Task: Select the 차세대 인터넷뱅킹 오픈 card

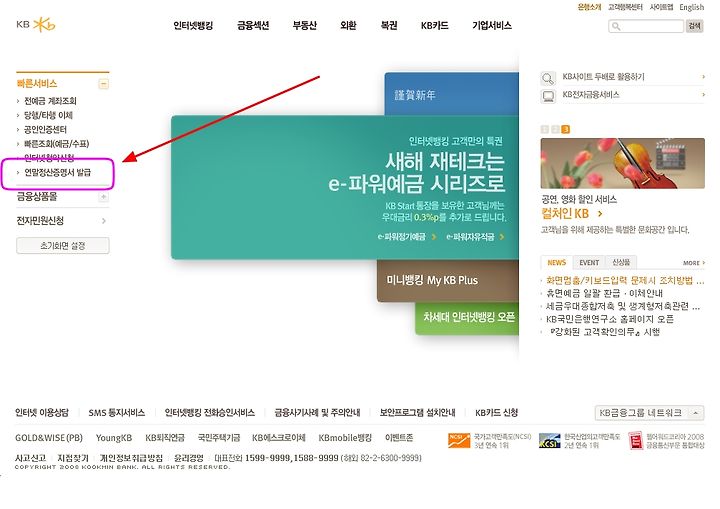Action: pos(467,317)
